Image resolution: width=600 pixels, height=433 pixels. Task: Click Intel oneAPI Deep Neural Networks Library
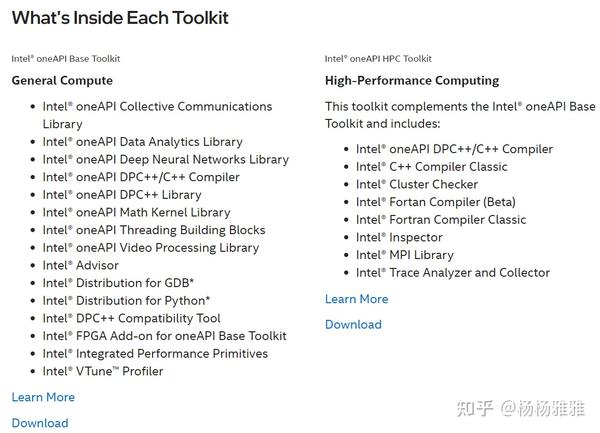coord(165,159)
